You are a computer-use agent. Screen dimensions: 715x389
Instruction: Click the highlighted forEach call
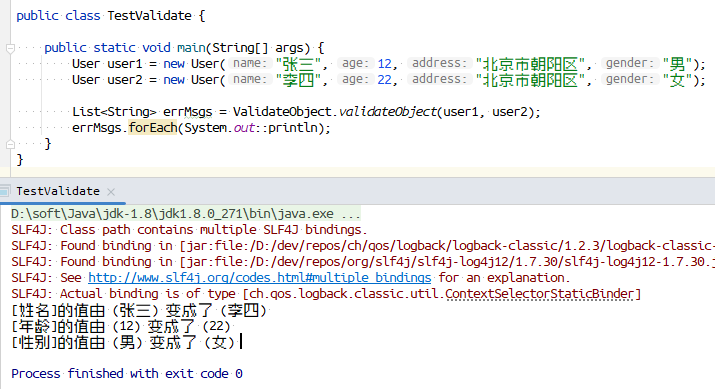click(153, 128)
